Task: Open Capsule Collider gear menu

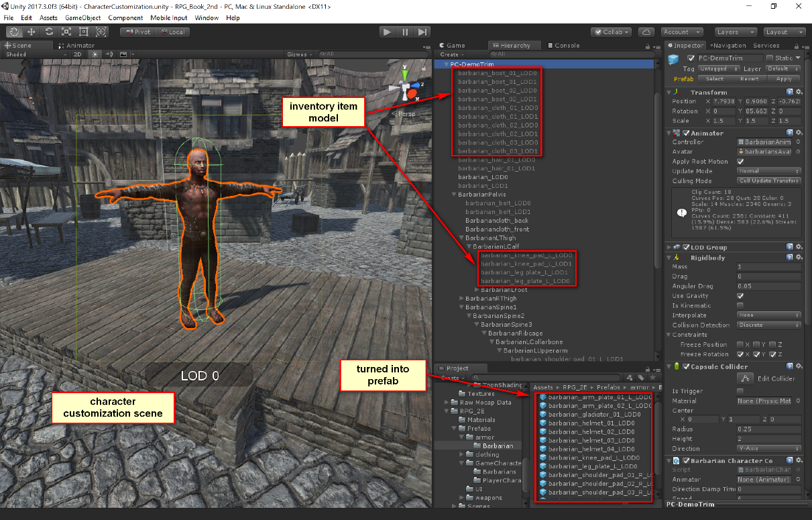Action: coord(799,366)
